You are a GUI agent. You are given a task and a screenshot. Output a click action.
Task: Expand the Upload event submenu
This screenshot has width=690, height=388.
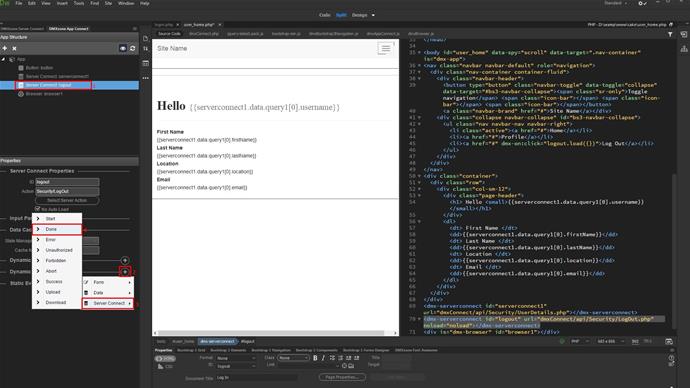(57, 292)
